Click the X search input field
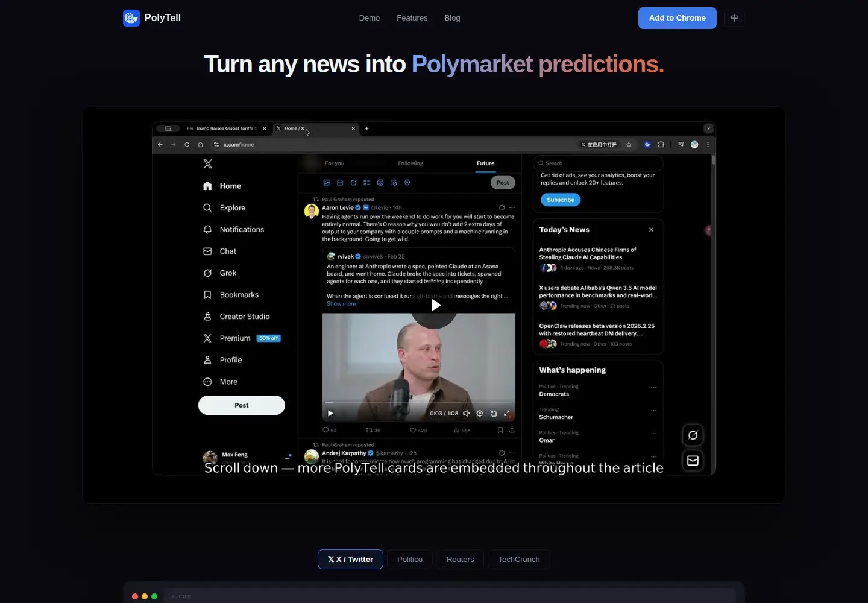 [x=598, y=163]
